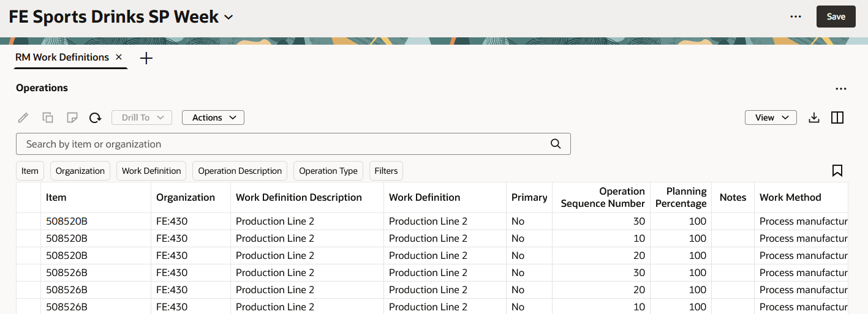Save the plan

(836, 17)
